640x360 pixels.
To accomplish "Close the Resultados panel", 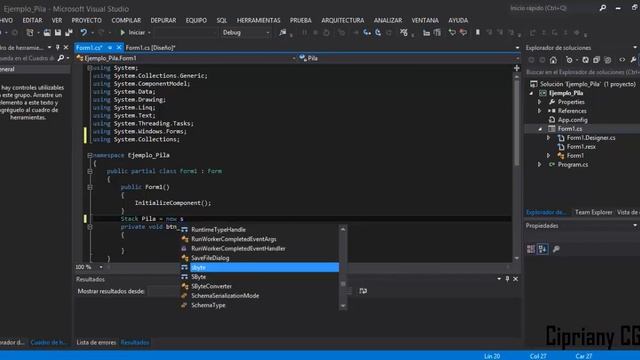I will coord(516,279).
